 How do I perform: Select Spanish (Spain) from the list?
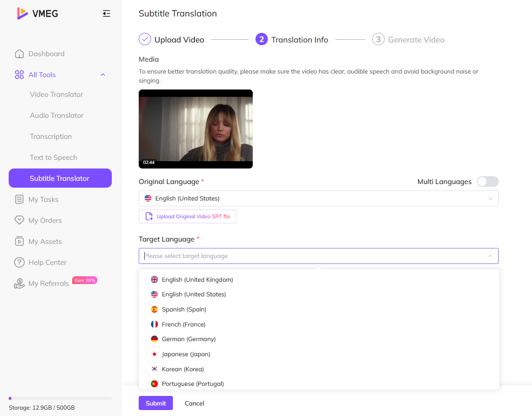pos(184,310)
